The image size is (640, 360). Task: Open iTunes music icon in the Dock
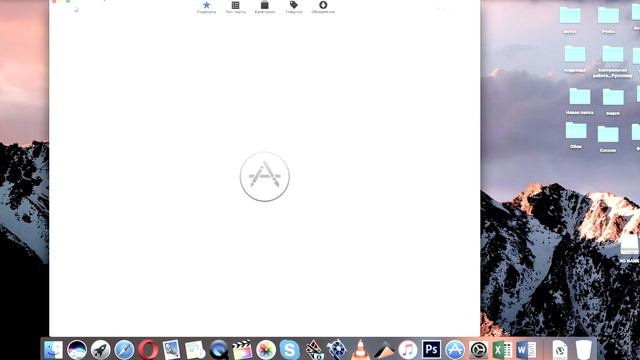coord(407,350)
